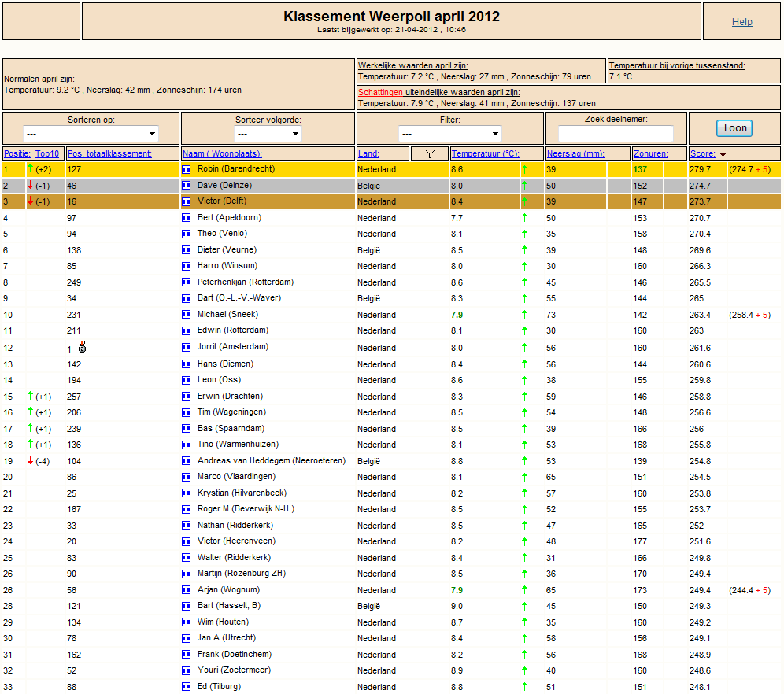Select name 'Bas (Spaarndam)'
Screen dimensions: 784x694
click(x=231, y=428)
